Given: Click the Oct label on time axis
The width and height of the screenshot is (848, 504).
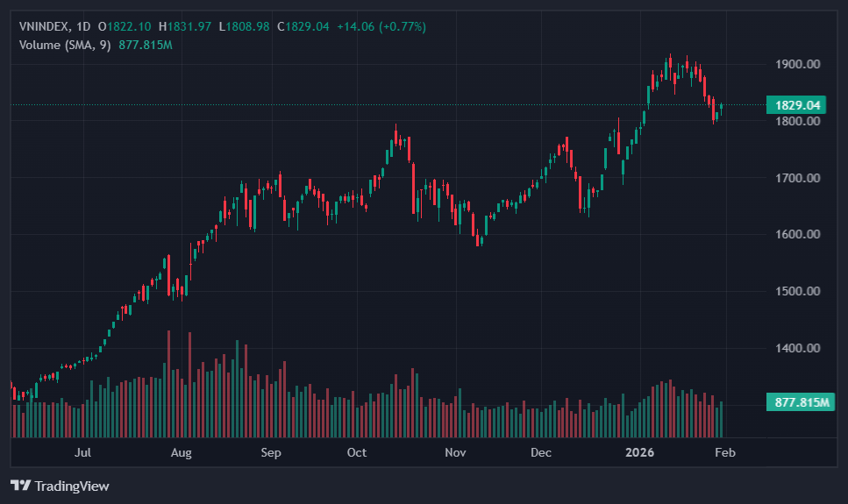Looking at the screenshot, I should (x=357, y=453).
